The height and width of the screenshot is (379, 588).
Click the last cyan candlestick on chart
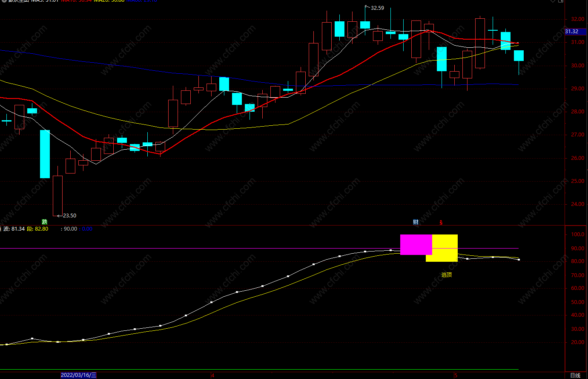[519, 56]
